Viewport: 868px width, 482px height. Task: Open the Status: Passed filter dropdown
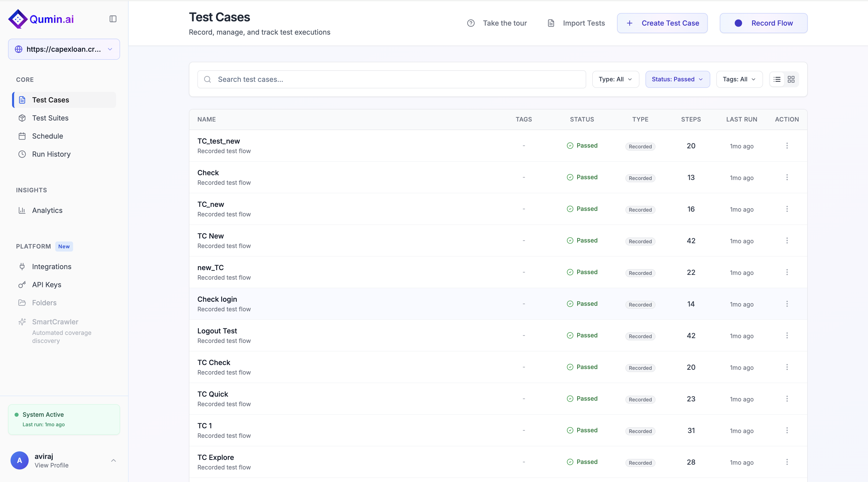coord(677,80)
